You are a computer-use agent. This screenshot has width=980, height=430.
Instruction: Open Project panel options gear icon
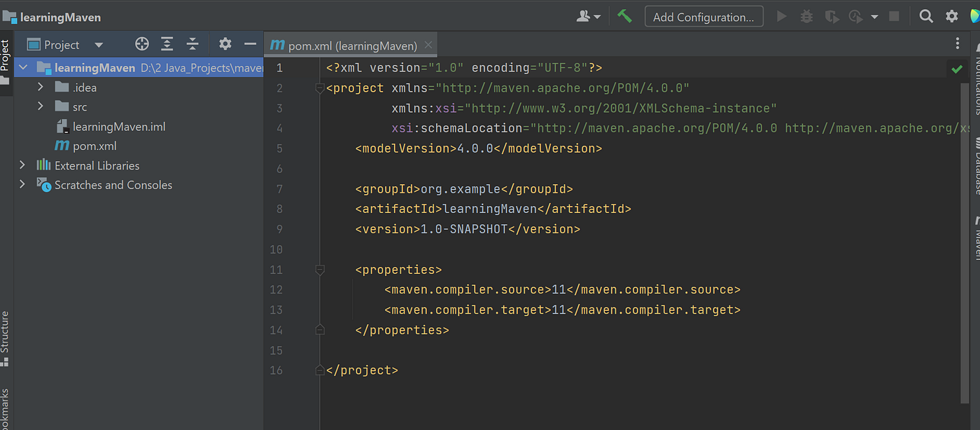pos(225,43)
